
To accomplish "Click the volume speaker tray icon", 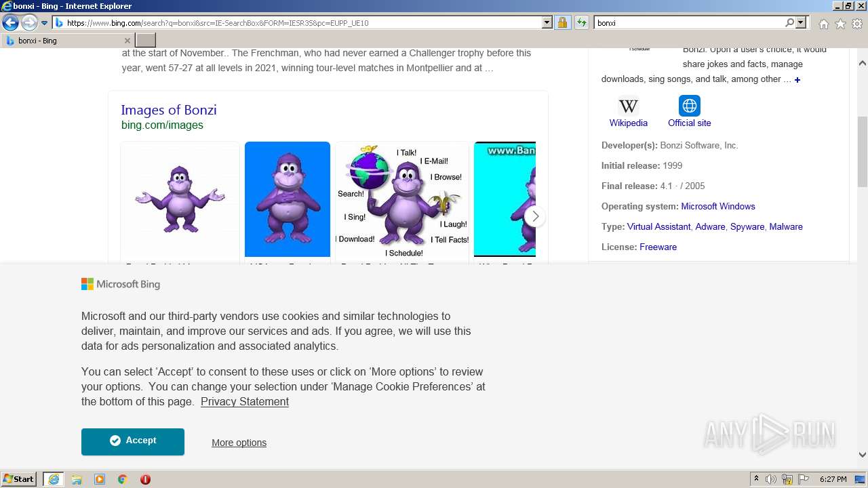I will tap(771, 479).
